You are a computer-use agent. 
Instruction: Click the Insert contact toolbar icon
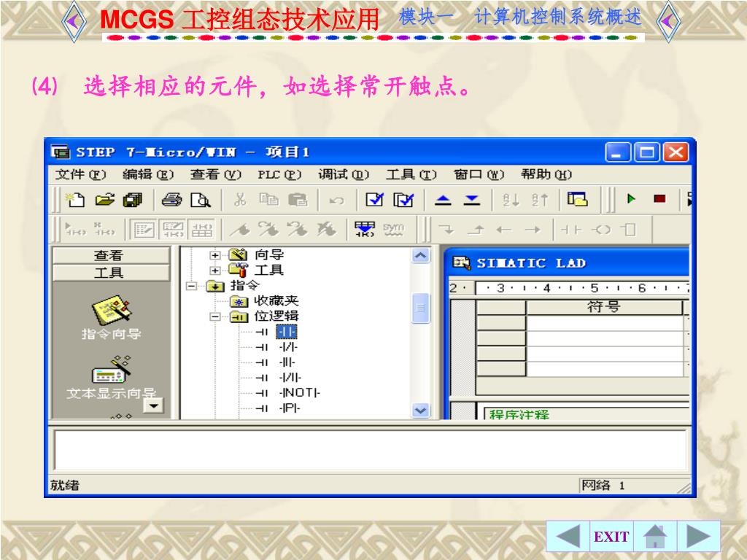pyautogui.click(x=571, y=230)
